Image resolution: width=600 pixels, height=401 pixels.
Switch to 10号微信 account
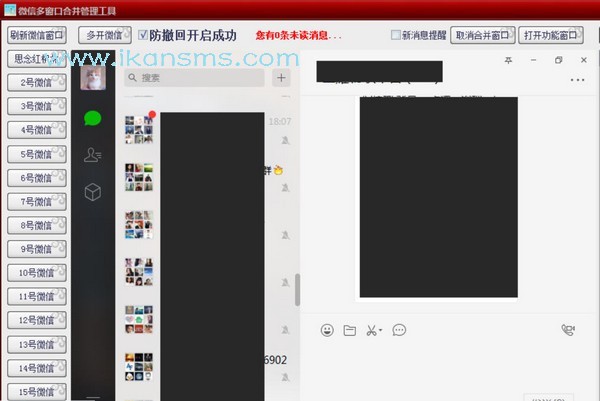pos(37,273)
